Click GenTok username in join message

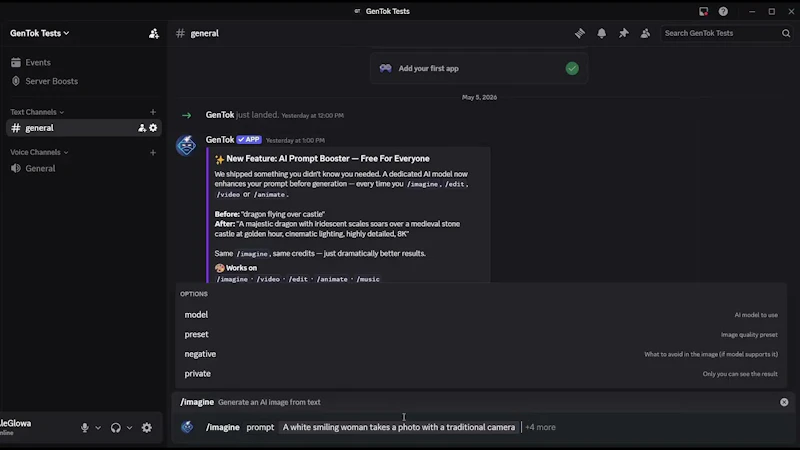pos(220,115)
